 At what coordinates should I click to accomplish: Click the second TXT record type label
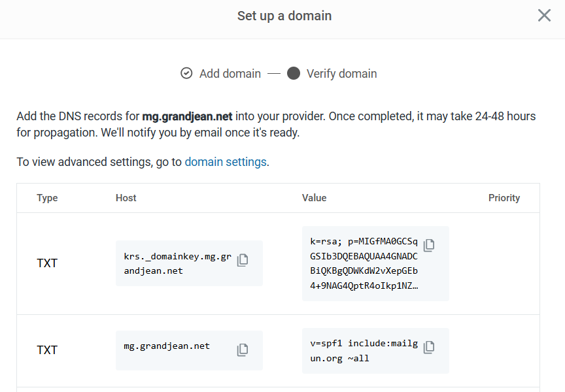click(47, 350)
